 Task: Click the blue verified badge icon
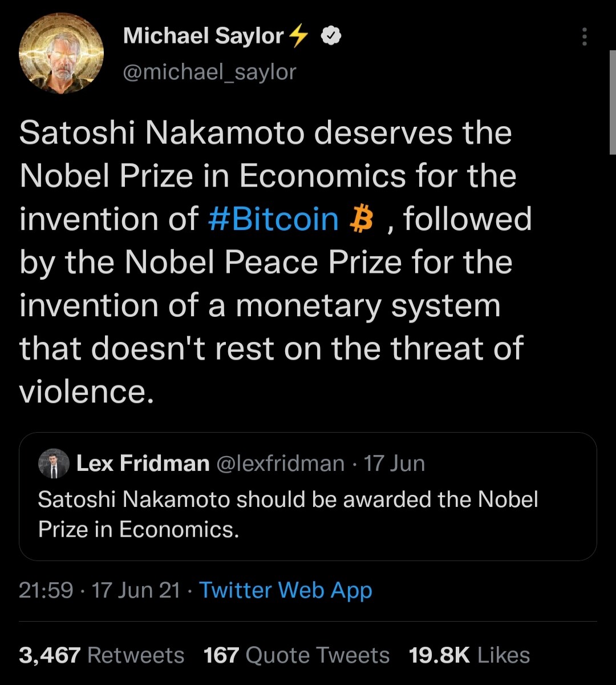point(331,37)
